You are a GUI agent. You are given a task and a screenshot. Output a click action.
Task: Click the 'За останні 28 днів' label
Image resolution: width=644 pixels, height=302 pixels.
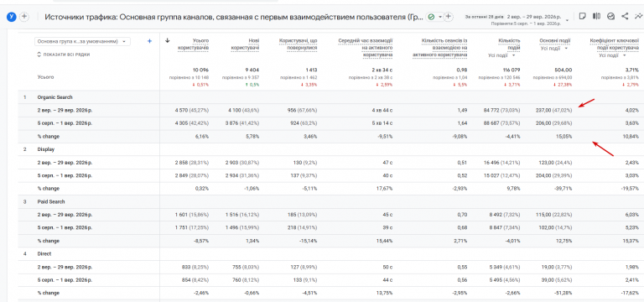coord(484,17)
